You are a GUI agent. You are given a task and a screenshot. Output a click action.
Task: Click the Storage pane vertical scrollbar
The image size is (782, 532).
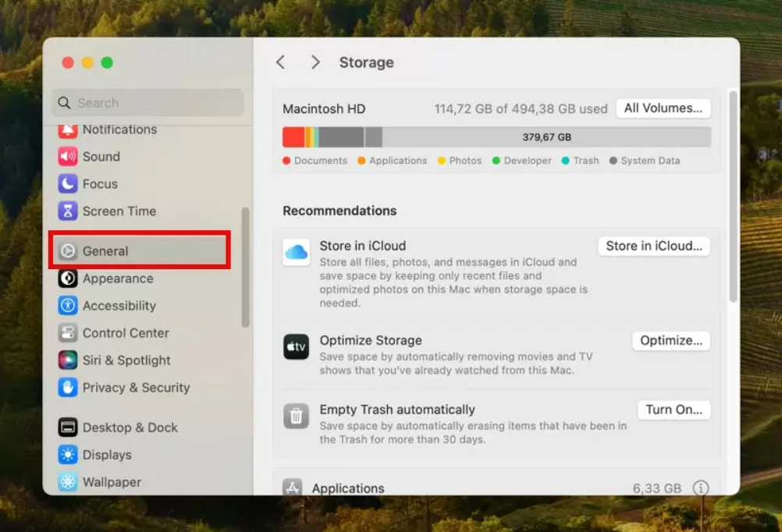[733, 197]
